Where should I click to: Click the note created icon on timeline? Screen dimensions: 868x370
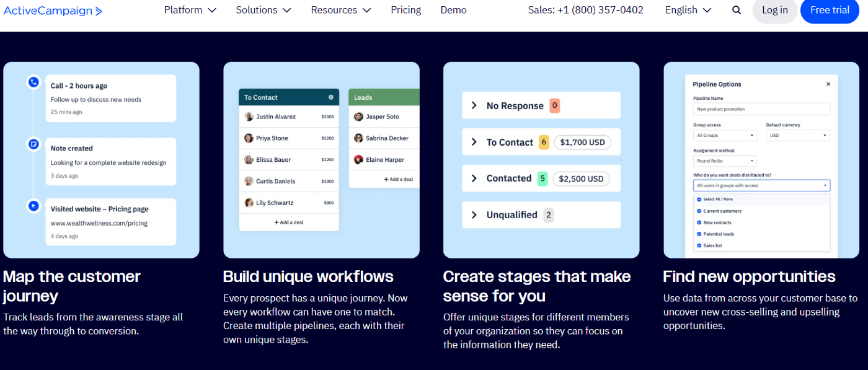33,144
